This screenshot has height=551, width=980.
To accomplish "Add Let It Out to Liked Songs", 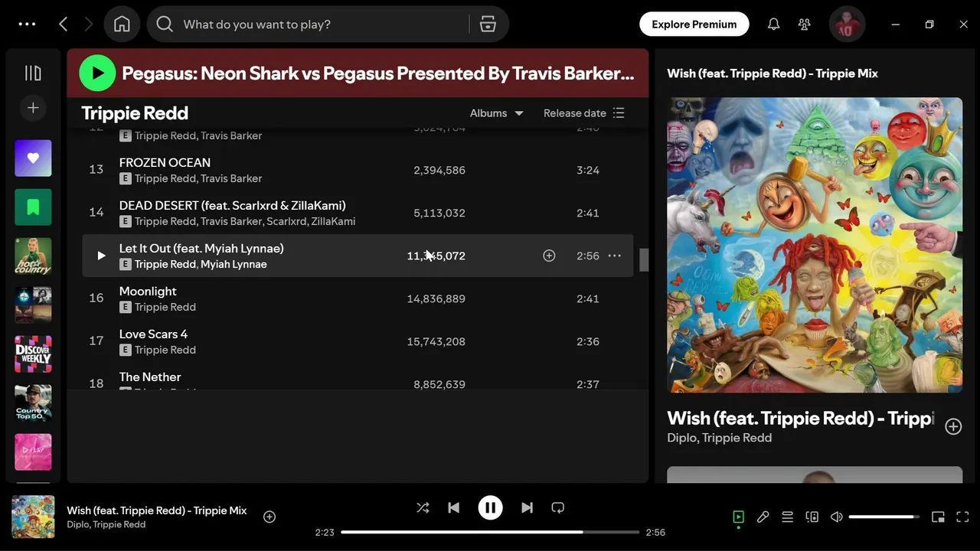I will 549,256.
